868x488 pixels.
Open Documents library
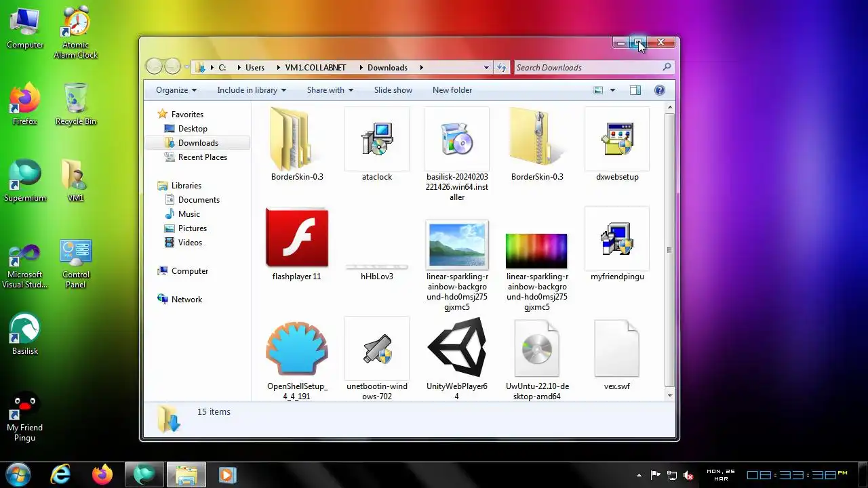(x=199, y=200)
